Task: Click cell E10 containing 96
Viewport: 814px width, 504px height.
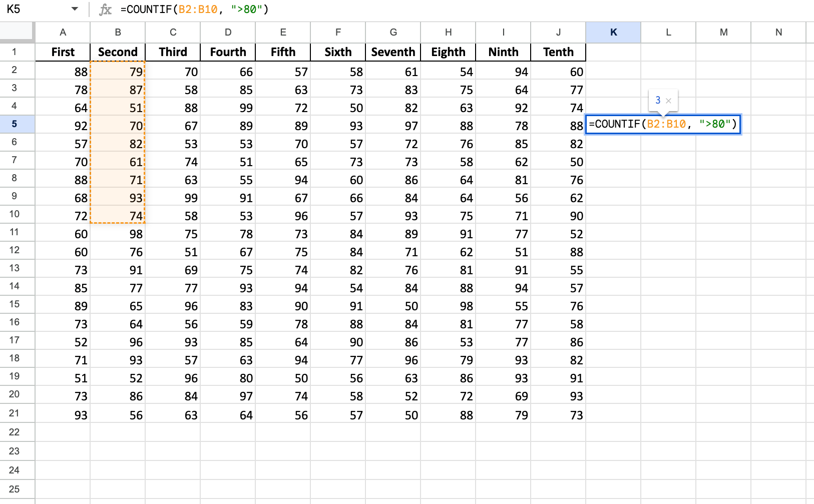Action: [283, 215]
